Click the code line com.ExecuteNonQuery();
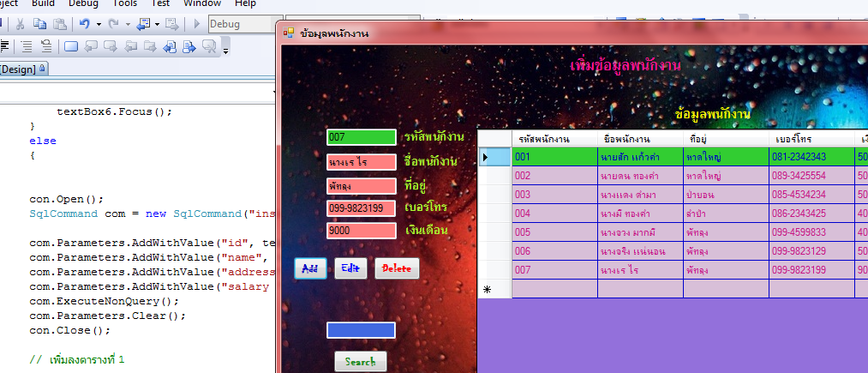This screenshot has width=868, height=373. [x=104, y=302]
